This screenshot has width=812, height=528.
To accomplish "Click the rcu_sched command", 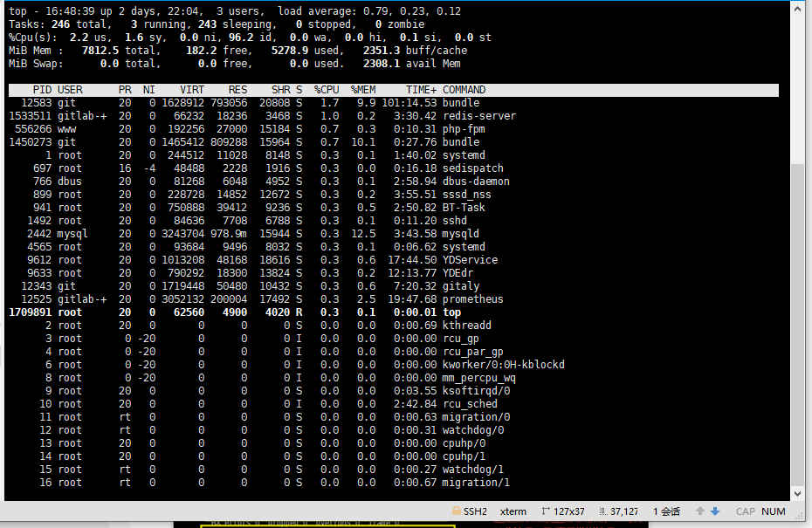I will point(470,404).
